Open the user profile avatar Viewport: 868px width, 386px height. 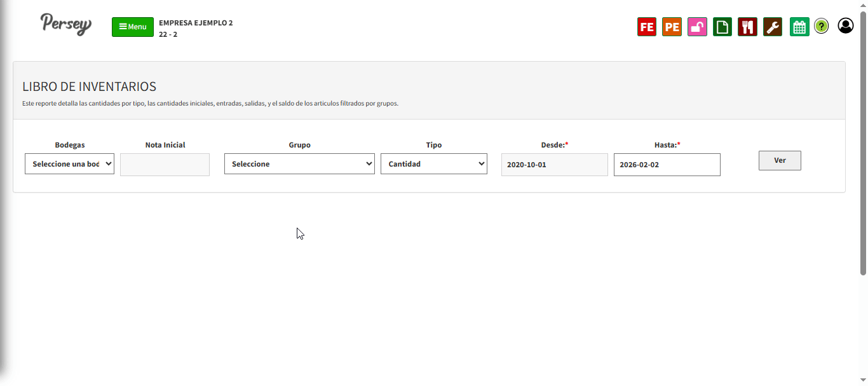(846, 26)
